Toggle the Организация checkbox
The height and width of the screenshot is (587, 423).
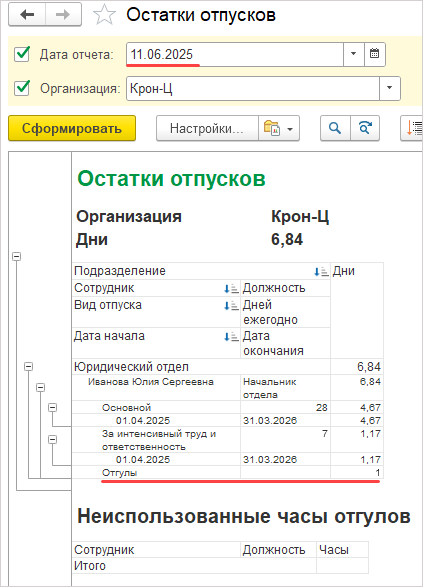tap(22, 88)
